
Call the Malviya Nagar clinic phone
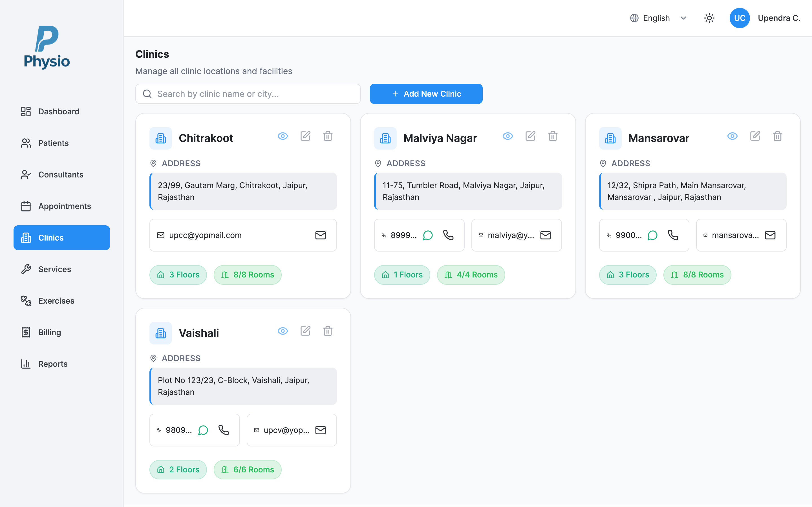pyautogui.click(x=448, y=235)
